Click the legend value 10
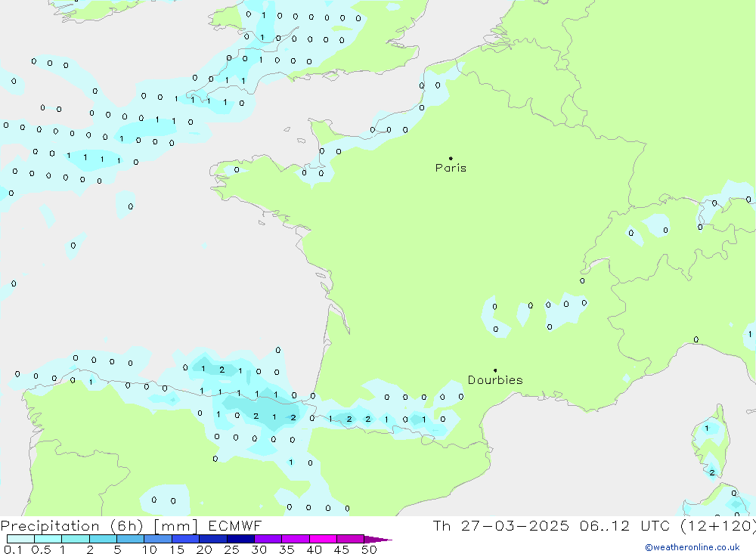Screen dimensions: 756x554 149,549
